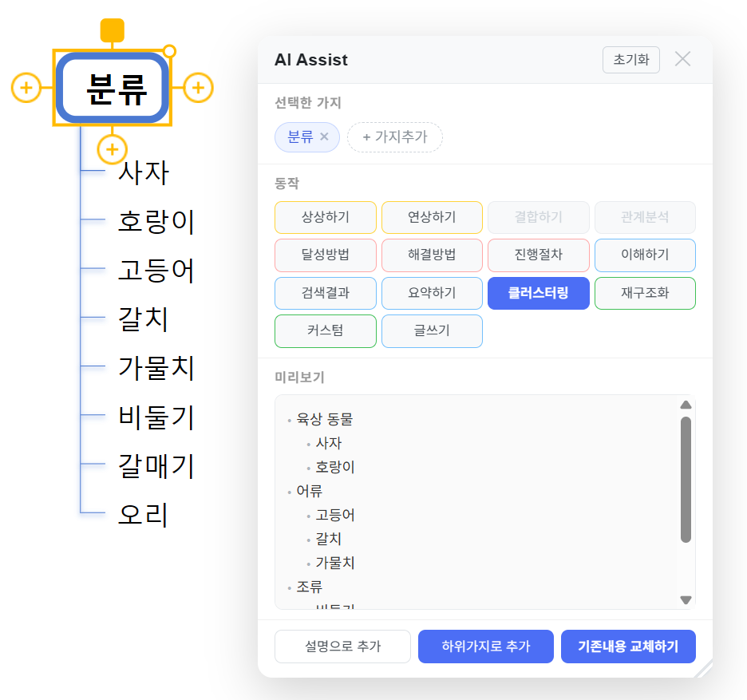Select the 연상하기 action

pos(432,217)
